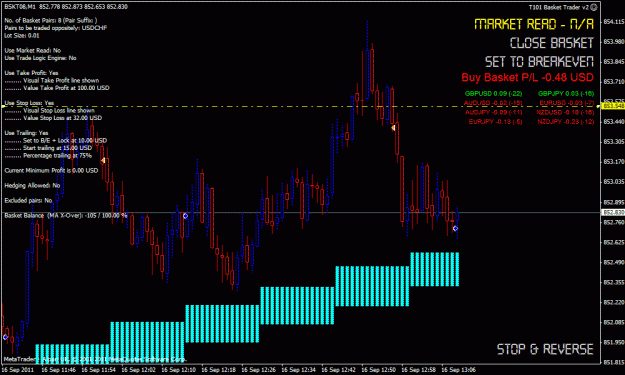Click the '16 Sep 12:26' time axis label

pyautogui.click(x=258, y=370)
